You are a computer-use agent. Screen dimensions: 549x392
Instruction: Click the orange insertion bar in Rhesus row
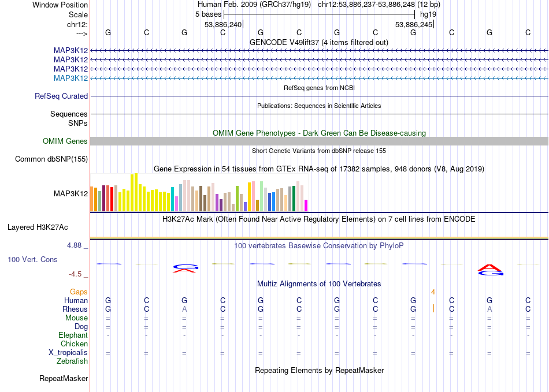[433, 308]
